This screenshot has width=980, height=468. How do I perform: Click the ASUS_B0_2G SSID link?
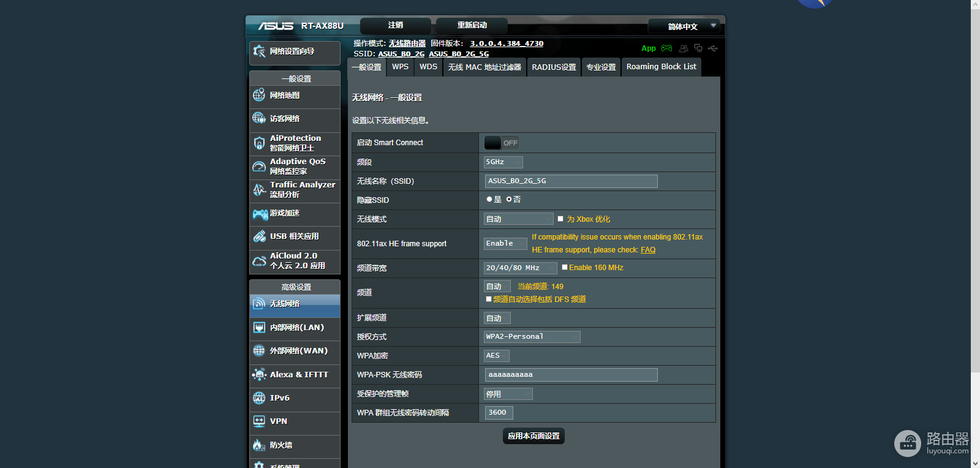(401, 54)
